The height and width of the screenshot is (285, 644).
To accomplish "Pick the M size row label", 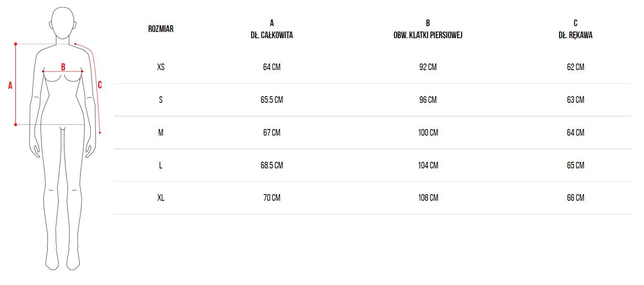I will coord(161,133).
